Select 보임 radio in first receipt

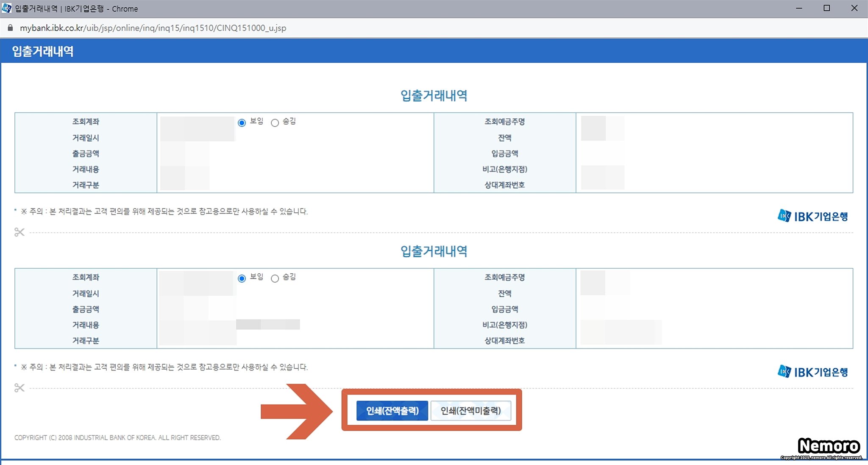pos(242,123)
